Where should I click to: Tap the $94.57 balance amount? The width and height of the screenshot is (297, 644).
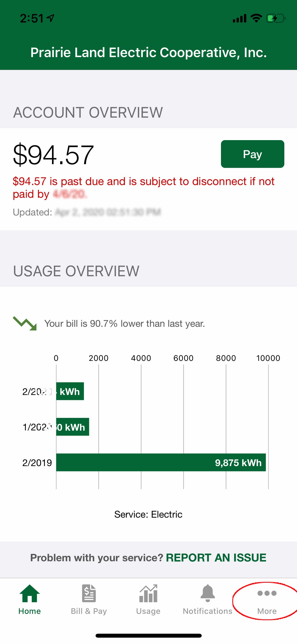[53, 155]
